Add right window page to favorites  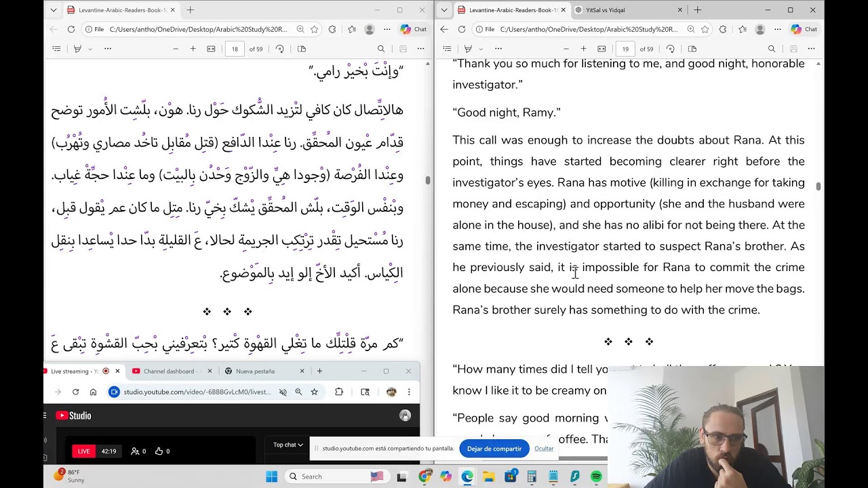(705, 29)
